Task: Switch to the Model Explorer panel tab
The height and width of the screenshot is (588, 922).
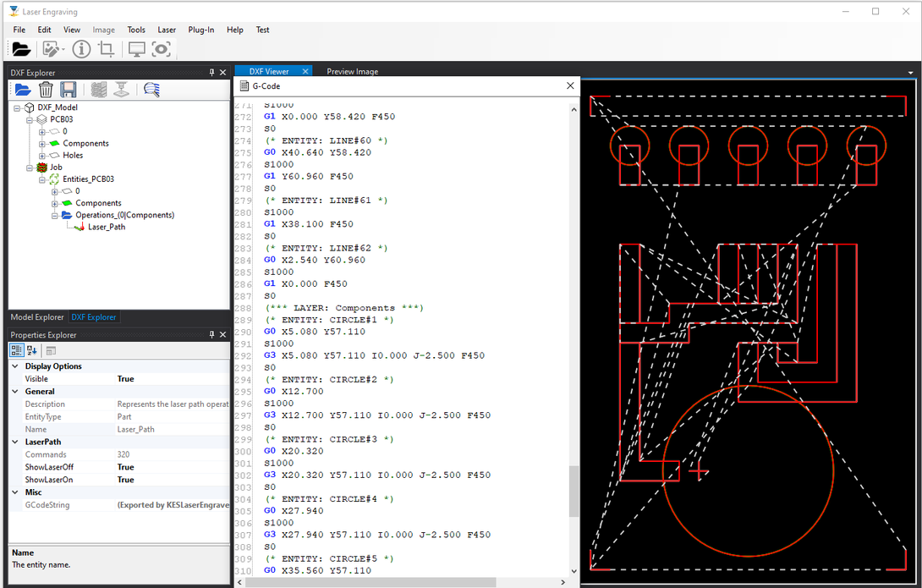Action: (x=37, y=317)
